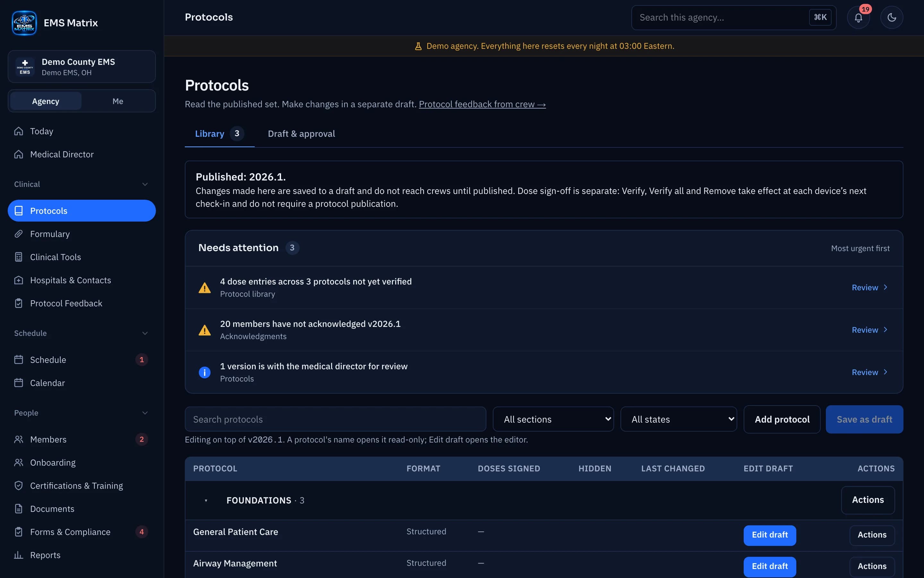
Task: Review version with medical director
Action: 869,372
